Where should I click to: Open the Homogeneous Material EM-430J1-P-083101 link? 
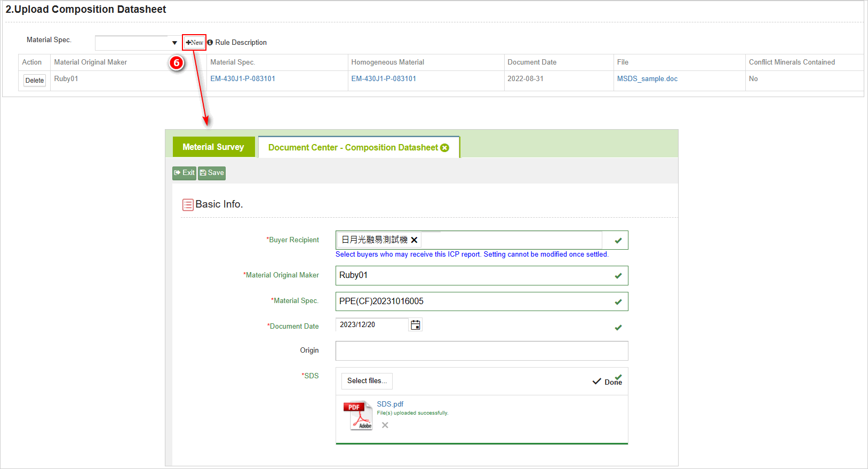pyautogui.click(x=383, y=79)
